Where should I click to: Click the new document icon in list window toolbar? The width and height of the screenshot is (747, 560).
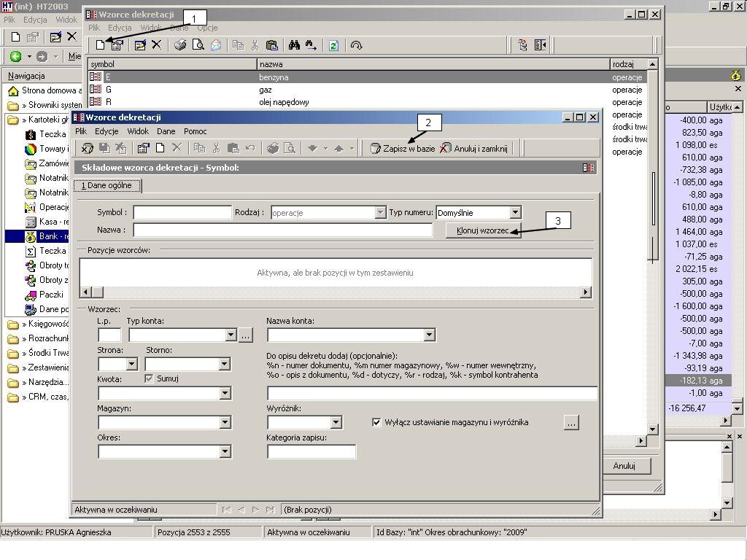click(100, 45)
